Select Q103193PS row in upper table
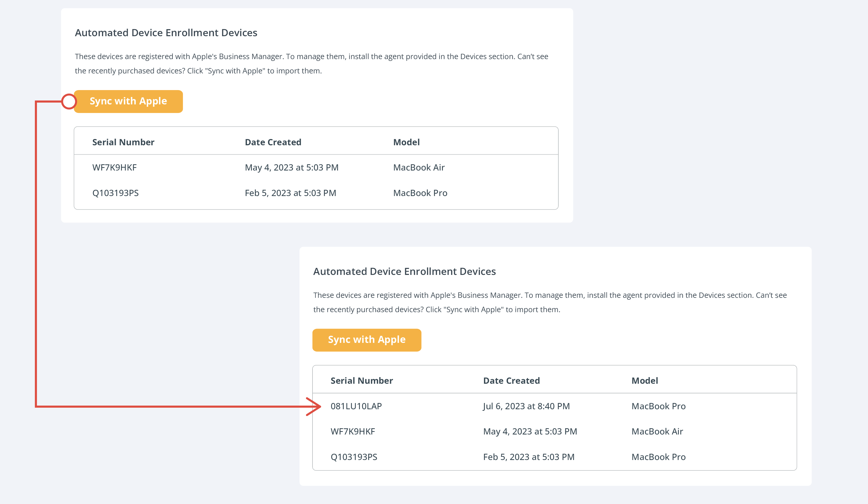 [115, 193]
